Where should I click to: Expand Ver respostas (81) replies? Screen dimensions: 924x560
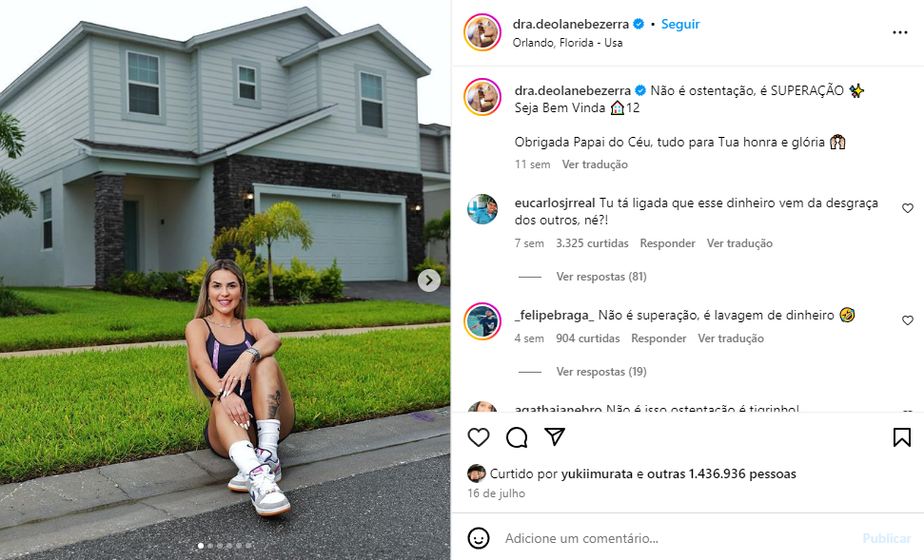coord(601,276)
